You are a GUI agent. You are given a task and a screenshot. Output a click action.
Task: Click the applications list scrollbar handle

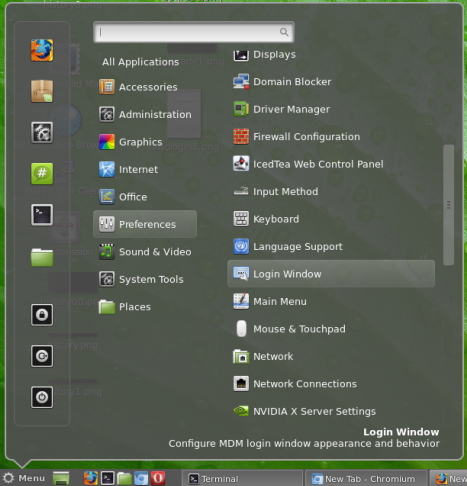pyautogui.click(x=449, y=205)
